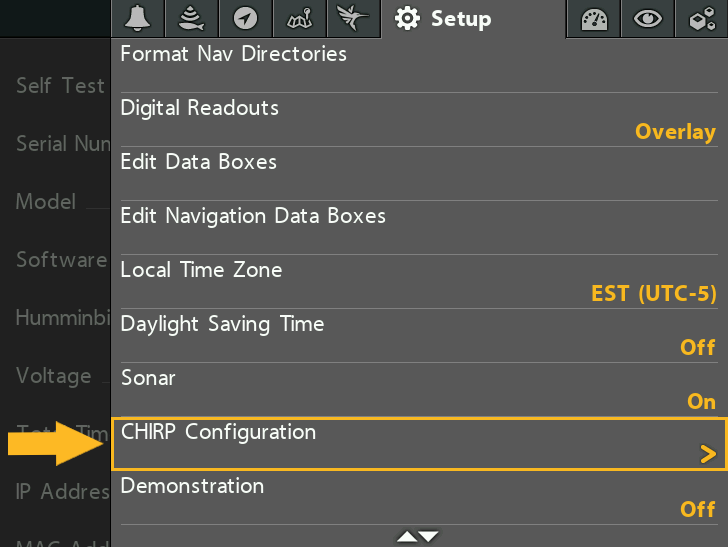Open Format Nav Directories
Viewport: 728px width, 547px height.
pos(419,66)
